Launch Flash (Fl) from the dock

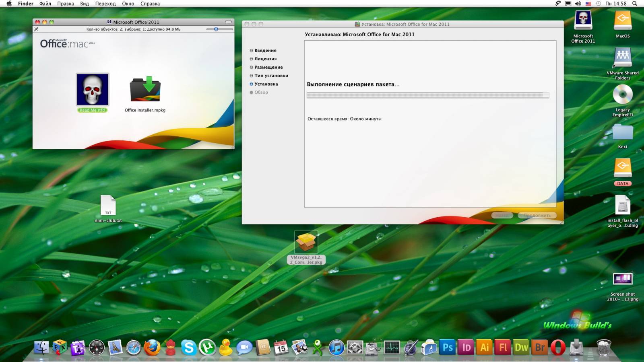[x=503, y=347]
